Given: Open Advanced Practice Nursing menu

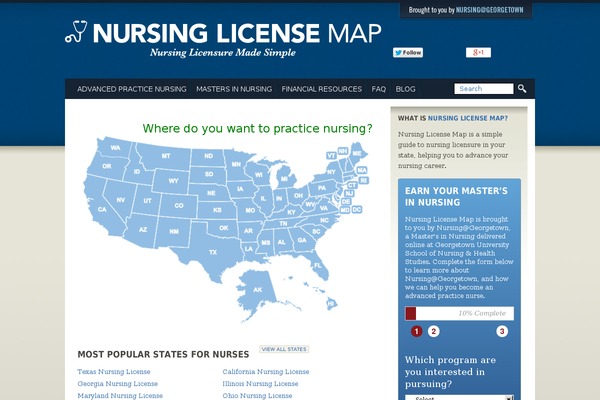Looking at the screenshot, I should (x=132, y=89).
